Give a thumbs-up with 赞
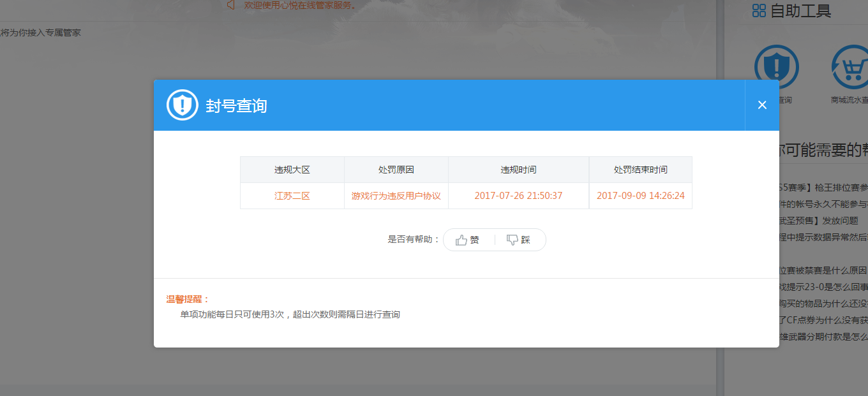 point(468,240)
